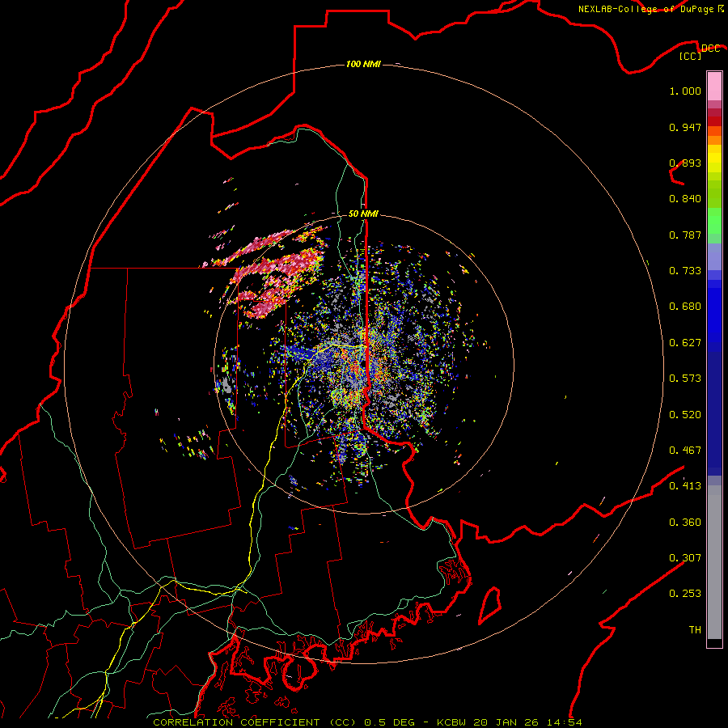
Task: Click the Correlation Coefficient caption at bottom
Action: tap(367, 722)
